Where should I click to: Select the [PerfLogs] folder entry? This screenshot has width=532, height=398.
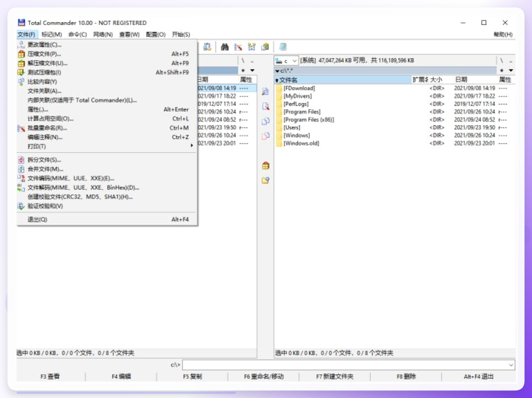(395, 104)
